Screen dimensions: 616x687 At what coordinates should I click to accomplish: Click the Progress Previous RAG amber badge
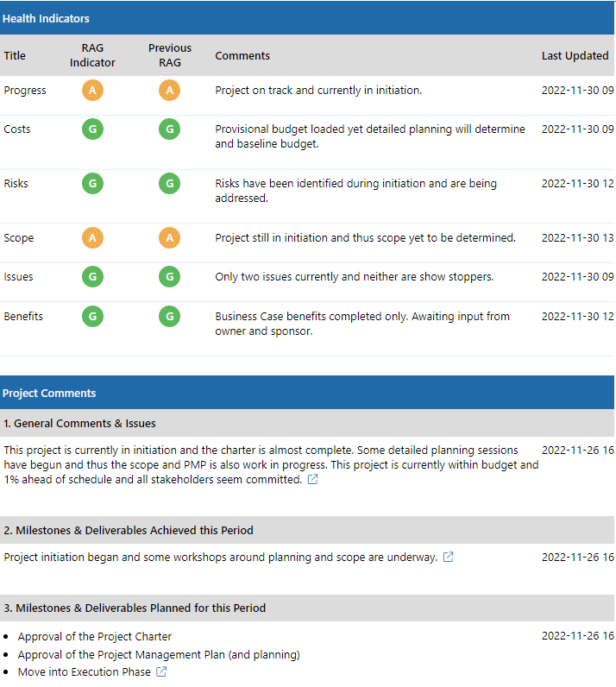coord(170,91)
